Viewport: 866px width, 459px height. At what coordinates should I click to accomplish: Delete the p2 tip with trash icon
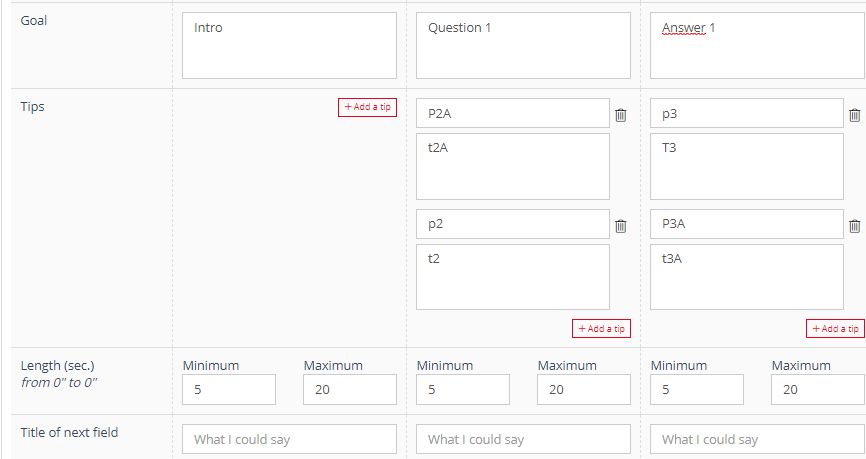[621, 226]
